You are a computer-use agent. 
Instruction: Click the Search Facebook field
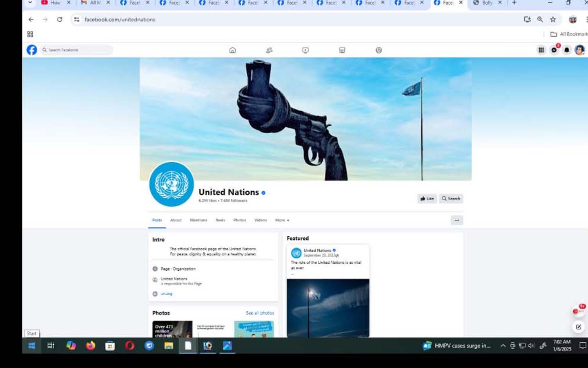(76, 50)
